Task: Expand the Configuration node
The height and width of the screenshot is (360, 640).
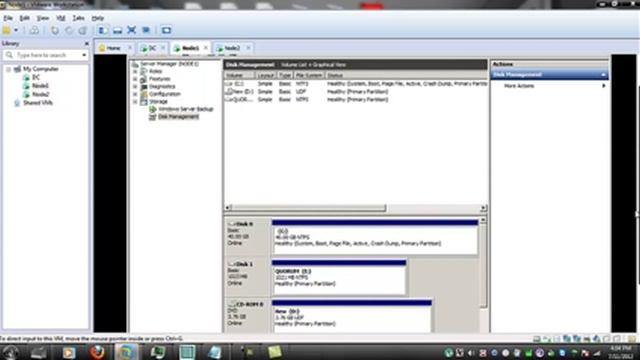Action: [135, 94]
